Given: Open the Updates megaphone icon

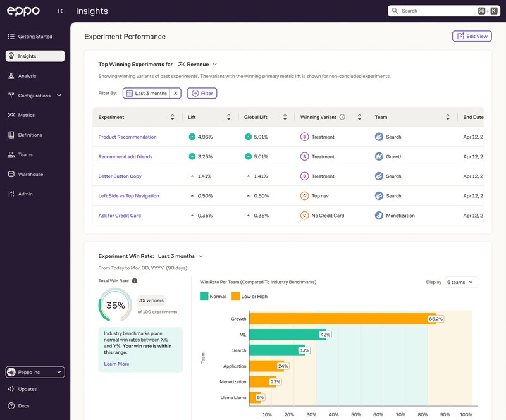Looking at the screenshot, I should point(11,389).
